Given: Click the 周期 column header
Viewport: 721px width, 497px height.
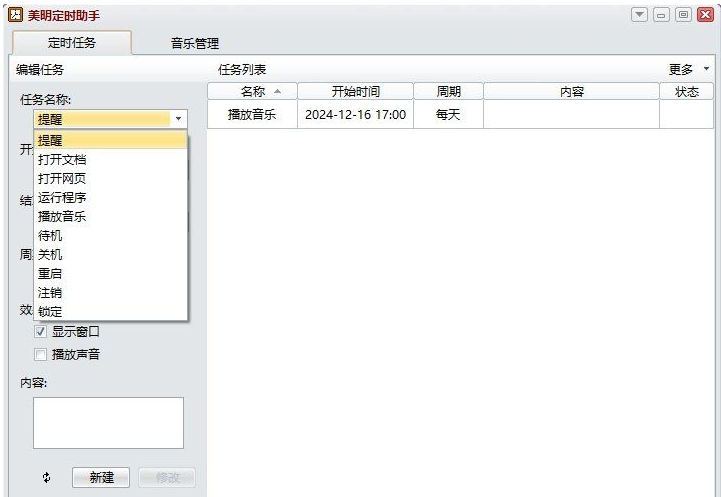Looking at the screenshot, I should click(448, 91).
